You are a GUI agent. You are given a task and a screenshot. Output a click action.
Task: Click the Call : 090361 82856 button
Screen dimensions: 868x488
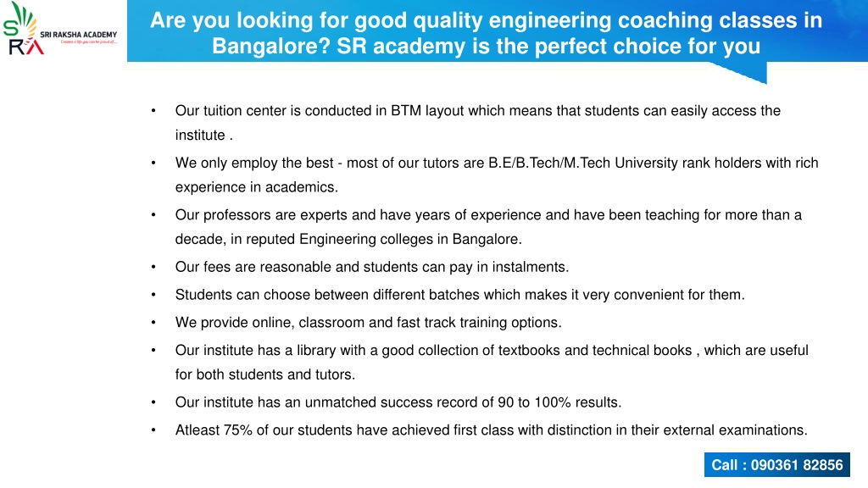(776, 465)
